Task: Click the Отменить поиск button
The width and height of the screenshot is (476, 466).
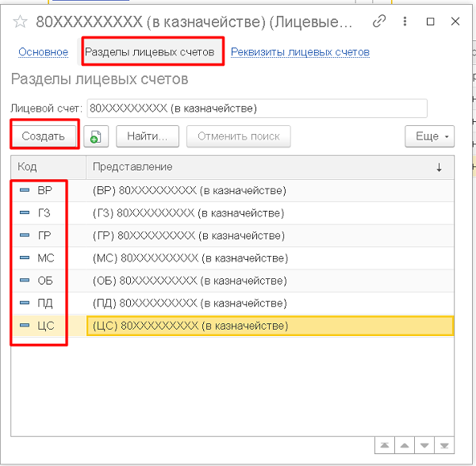Action: pos(238,136)
